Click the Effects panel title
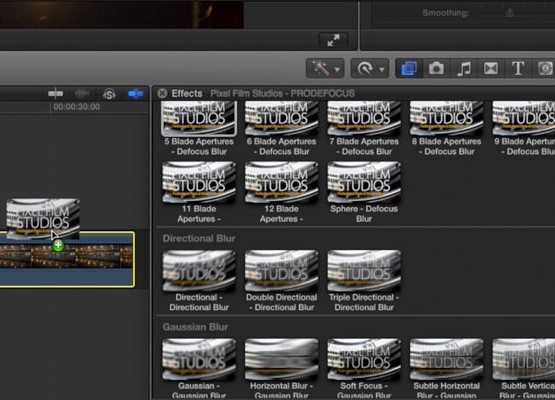Viewport: 555px width, 400px height. pyautogui.click(x=187, y=93)
